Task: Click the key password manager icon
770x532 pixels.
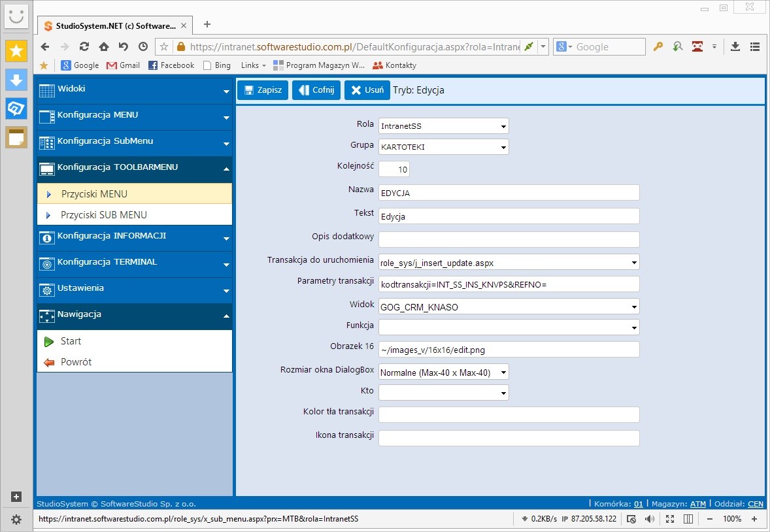Action: [x=658, y=46]
